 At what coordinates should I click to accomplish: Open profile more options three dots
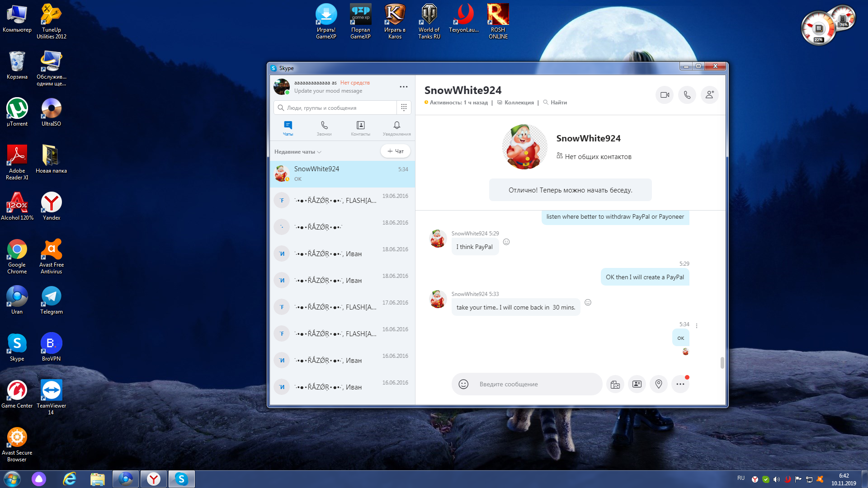[x=403, y=87]
